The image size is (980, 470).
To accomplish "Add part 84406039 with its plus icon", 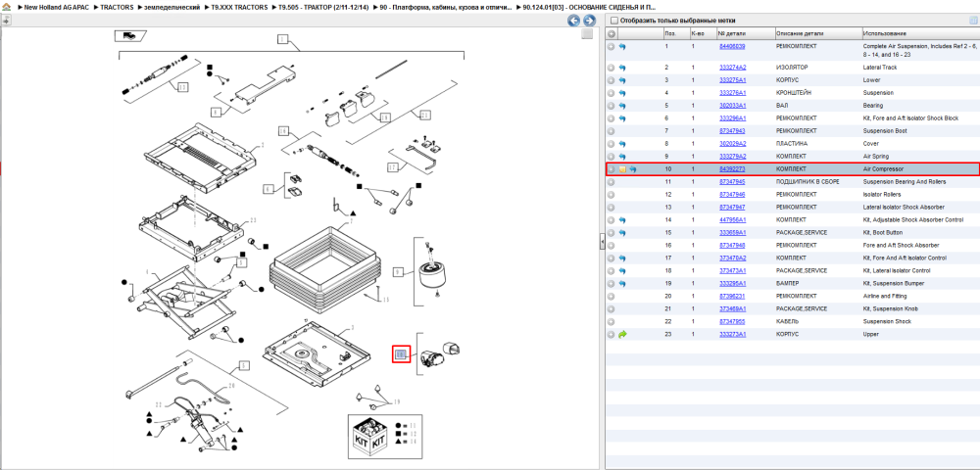I will [612, 47].
